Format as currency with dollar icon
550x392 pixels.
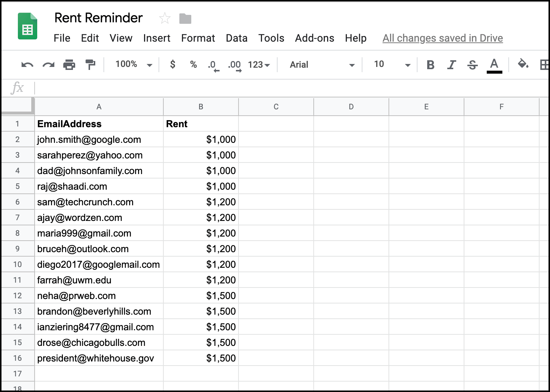[173, 64]
